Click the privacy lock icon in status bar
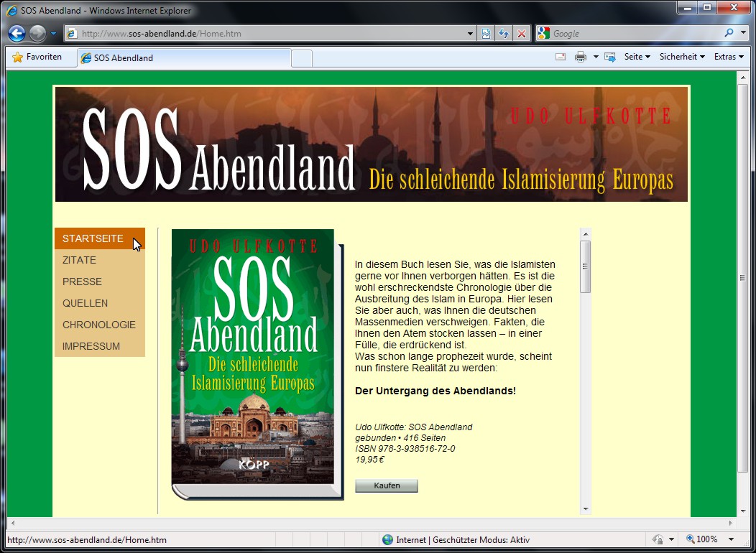The image size is (756, 553). click(657, 539)
